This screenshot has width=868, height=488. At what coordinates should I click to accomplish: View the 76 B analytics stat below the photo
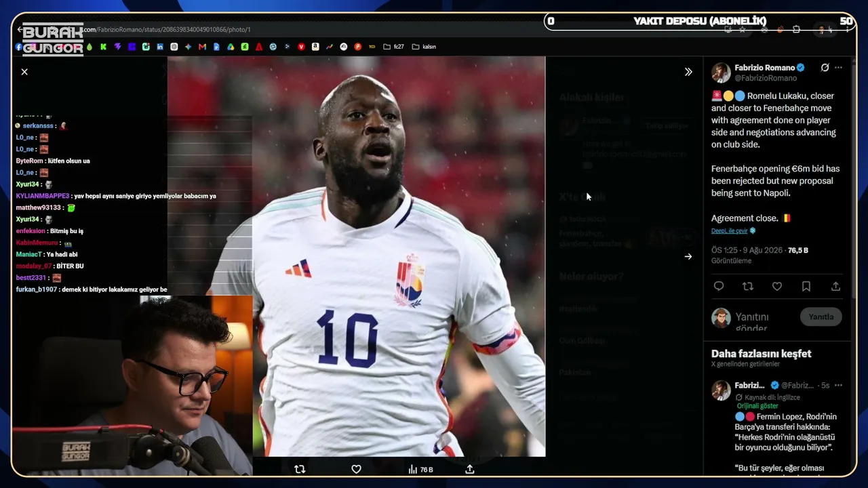(x=420, y=469)
